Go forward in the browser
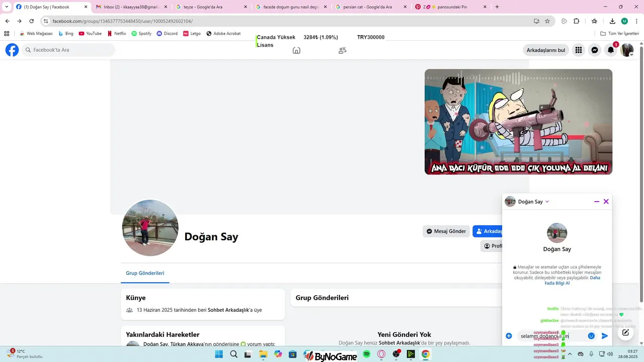This screenshot has width=644, height=362. pyautogui.click(x=19, y=21)
